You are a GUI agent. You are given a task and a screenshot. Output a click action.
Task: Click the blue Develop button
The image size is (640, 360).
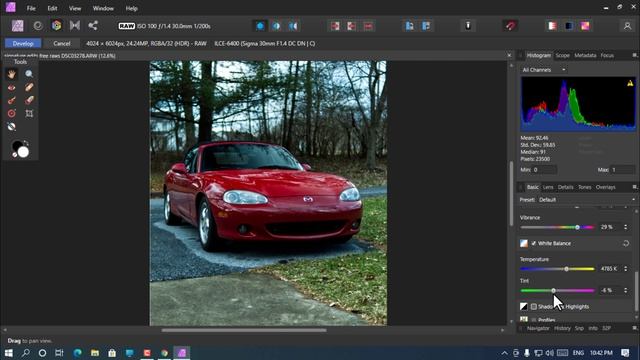click(23, 43)
